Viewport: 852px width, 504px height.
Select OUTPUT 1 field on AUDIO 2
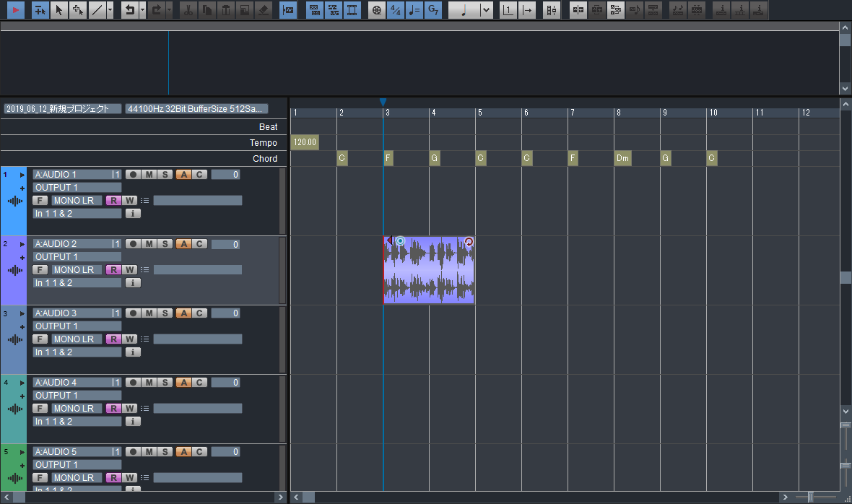pyautogui.click(x=77, y=257)
